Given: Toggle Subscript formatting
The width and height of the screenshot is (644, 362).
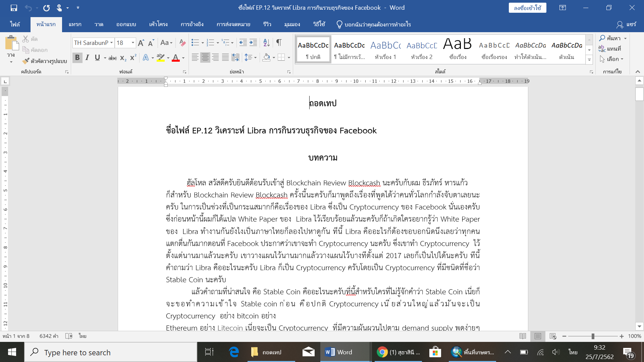Looking at the screenshot, I should coord(123,58).
